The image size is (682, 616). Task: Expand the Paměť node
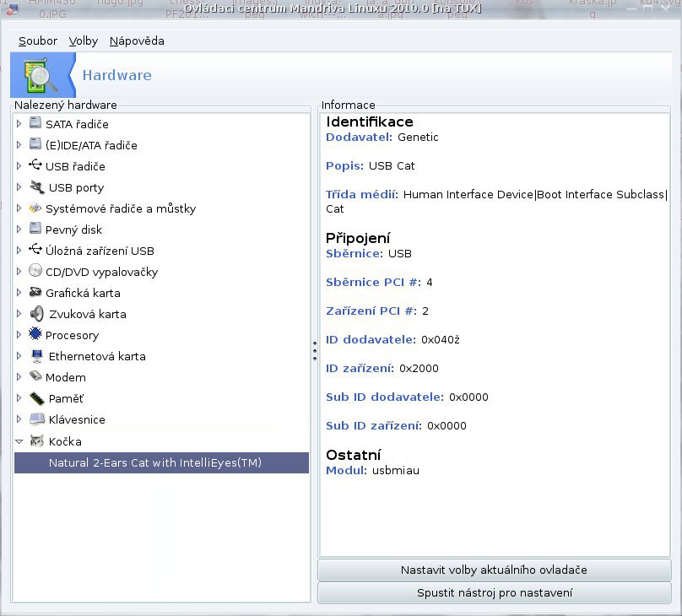[x=19, y=397]
